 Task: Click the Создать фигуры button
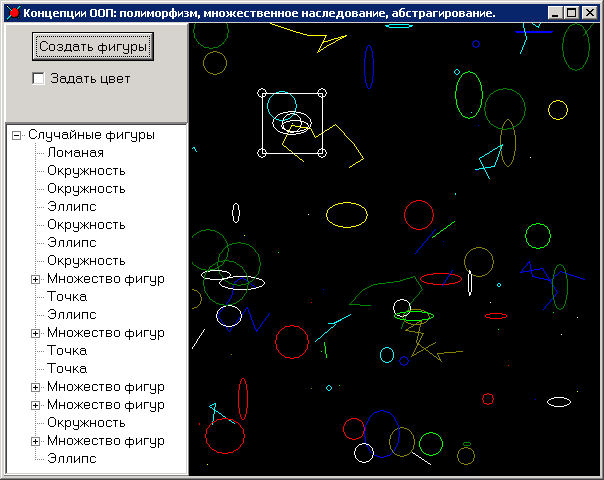[x=93, y=47]
